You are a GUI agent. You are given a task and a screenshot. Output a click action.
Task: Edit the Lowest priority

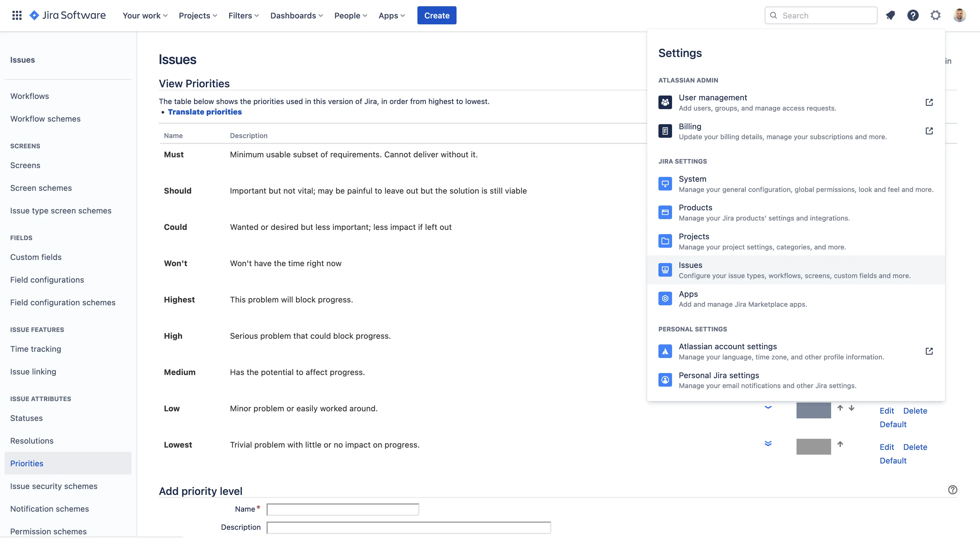(887, 447)
